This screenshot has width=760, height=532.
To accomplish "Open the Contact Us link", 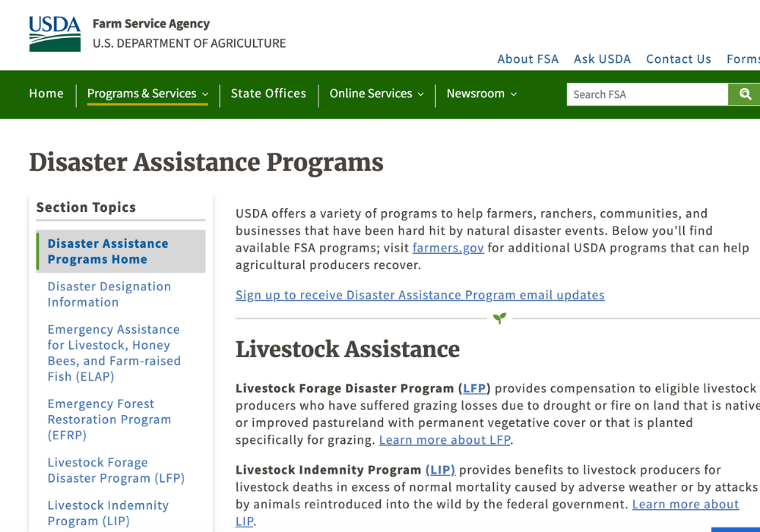I will point(679,59).
